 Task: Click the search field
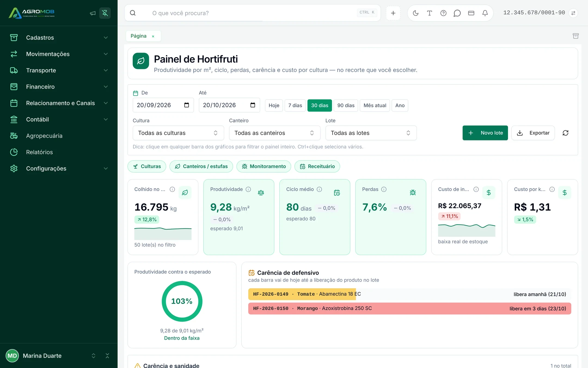click(253, 13)
